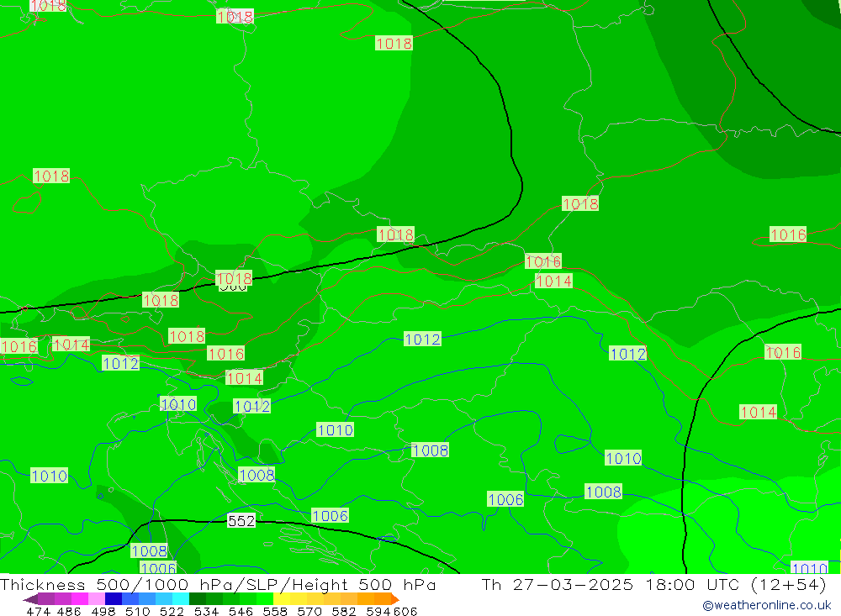Pick the bright magenta legend swatch
This screenshot has width=841, height=616.
(78, 599)
